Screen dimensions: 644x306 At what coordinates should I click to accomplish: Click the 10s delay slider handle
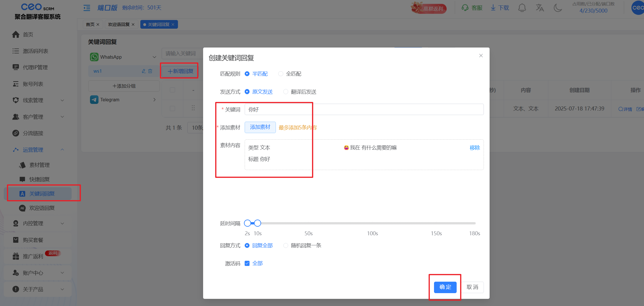click(x=258, y=223)
